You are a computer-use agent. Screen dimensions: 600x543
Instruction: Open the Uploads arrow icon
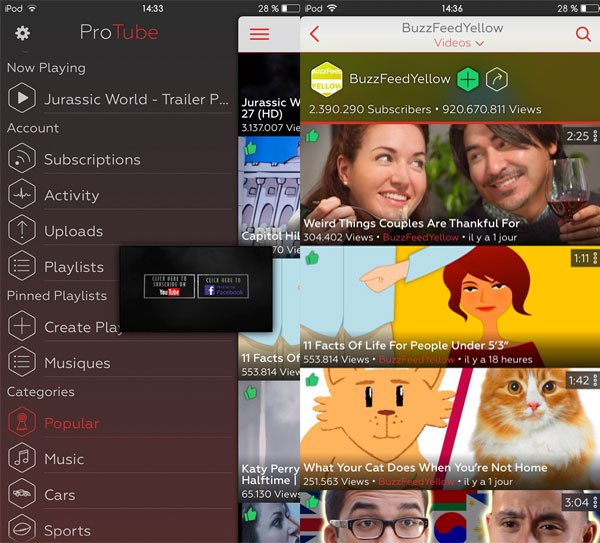(x=22, y=230)
